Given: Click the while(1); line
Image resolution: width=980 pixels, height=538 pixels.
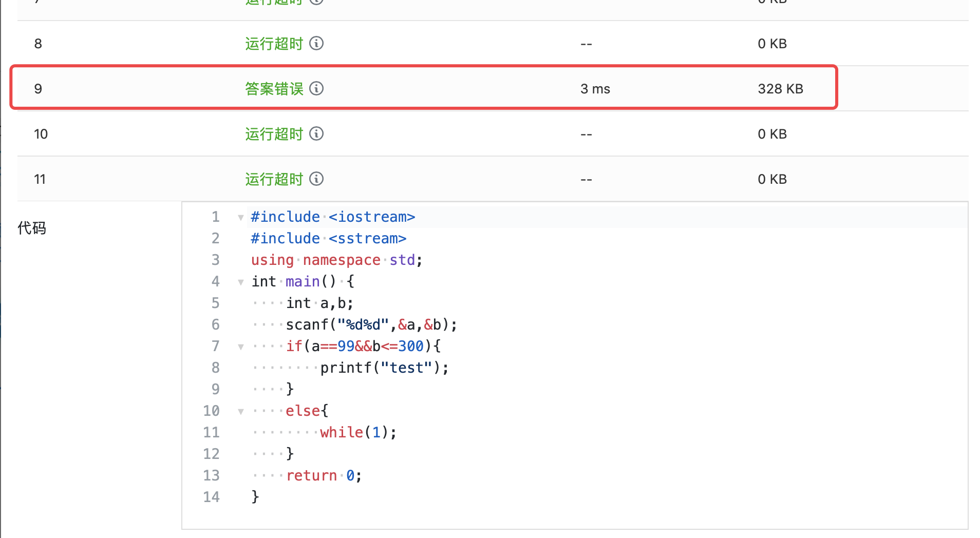Looking at the screenshot, I should pos(359,433).
